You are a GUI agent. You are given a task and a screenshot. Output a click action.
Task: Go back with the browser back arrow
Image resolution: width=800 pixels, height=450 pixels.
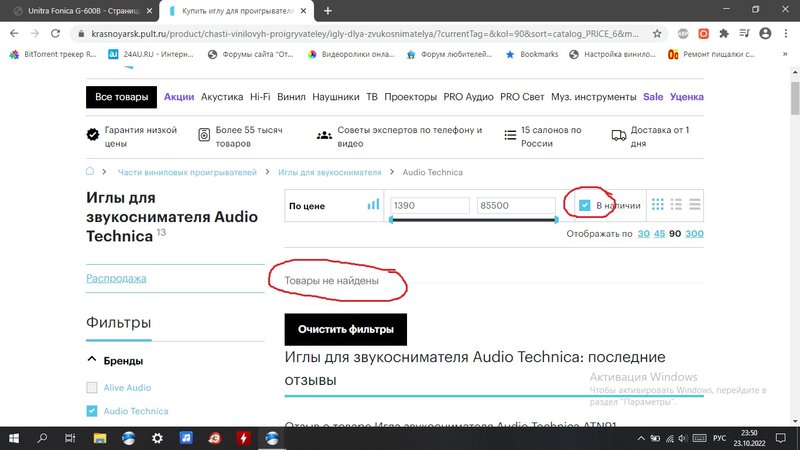pyautogui.click(x=14, y=33)
